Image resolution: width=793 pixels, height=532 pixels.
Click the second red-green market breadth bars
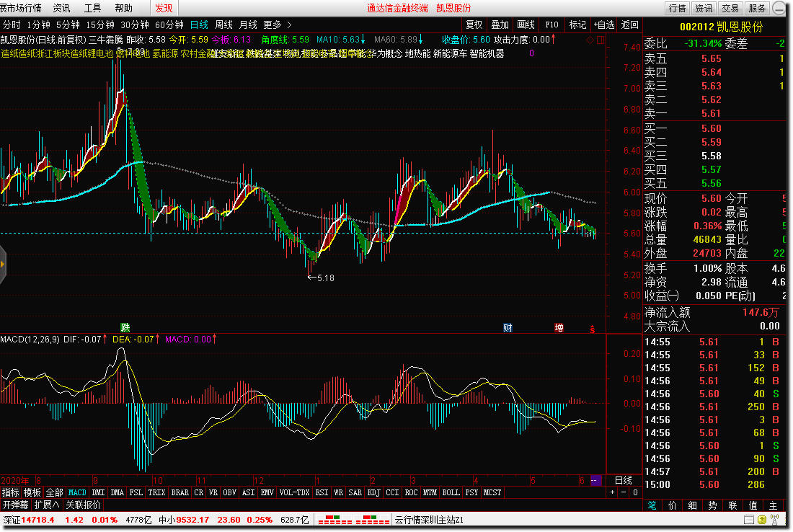(x=372, y=519)
